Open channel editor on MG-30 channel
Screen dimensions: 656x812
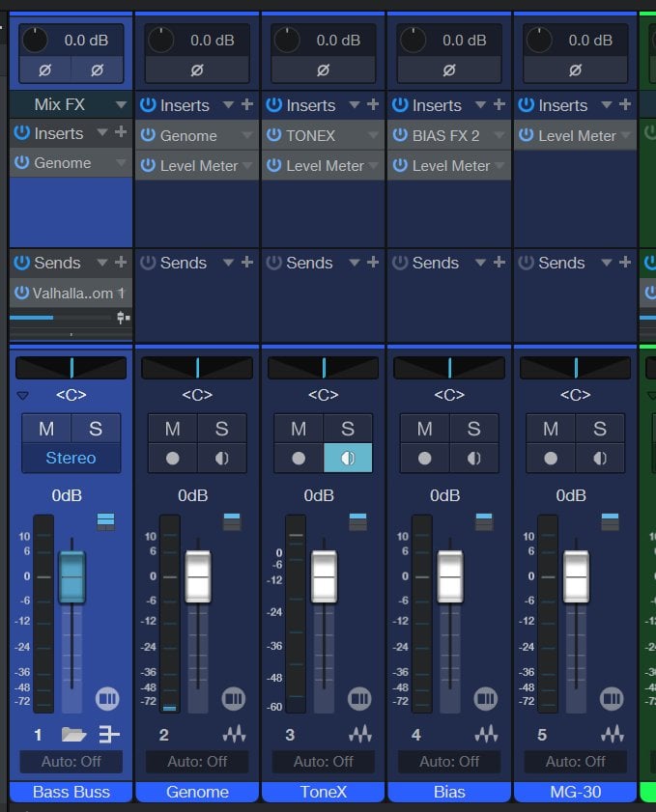(x=612, y=699)
